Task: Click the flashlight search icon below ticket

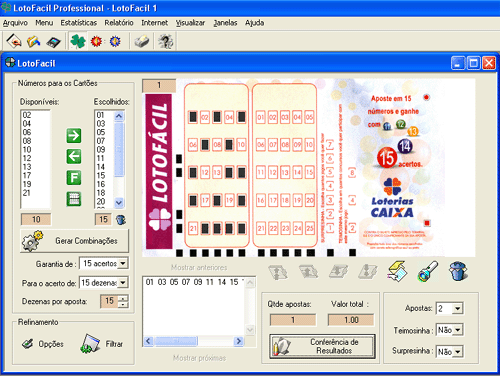Action: [428, 272]
